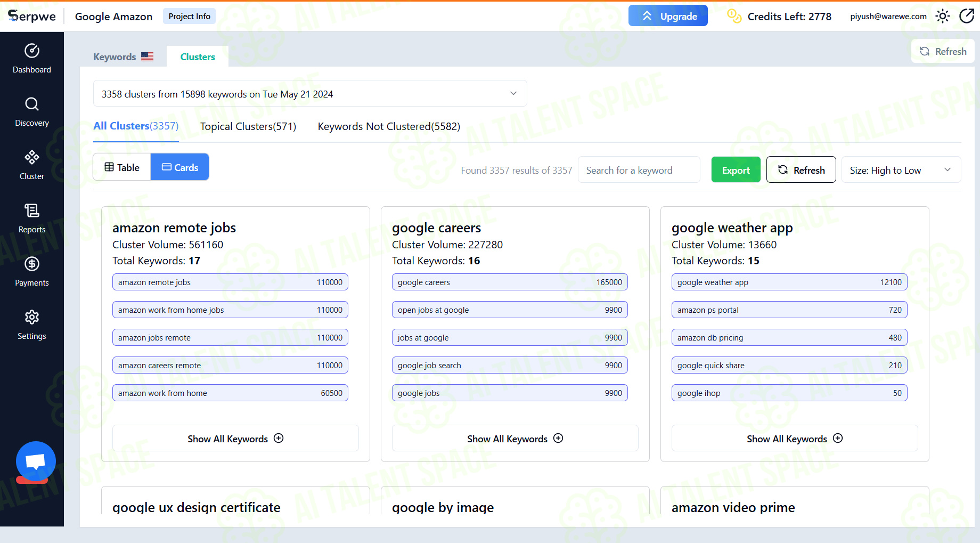Select the 'open jobs at google' keyword
The height and width of the screenshot is (543, 980).
click(510, 310)
